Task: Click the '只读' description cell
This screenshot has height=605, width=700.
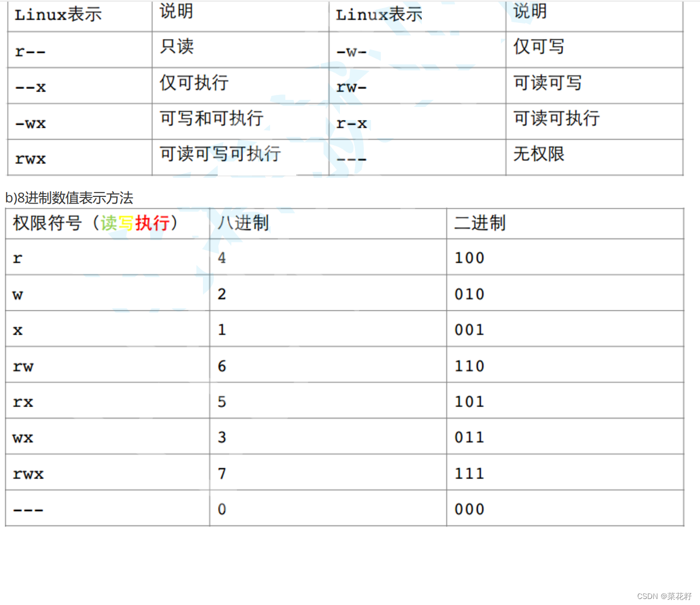Action: coord(241,50)
